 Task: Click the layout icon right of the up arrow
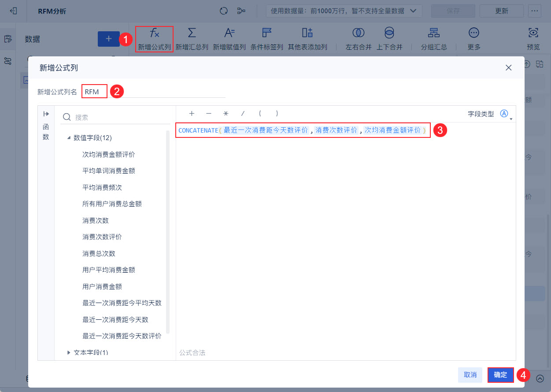click(x=540, y=64)
